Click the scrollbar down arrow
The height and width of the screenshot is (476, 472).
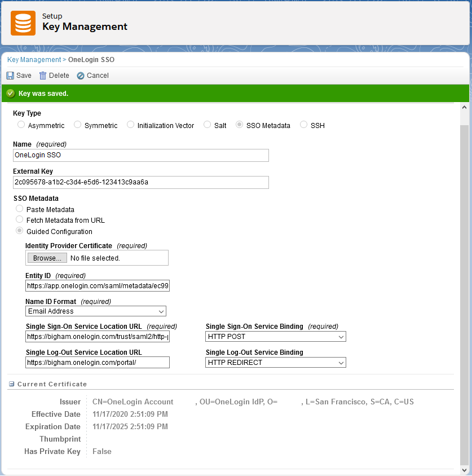[465, 470]
